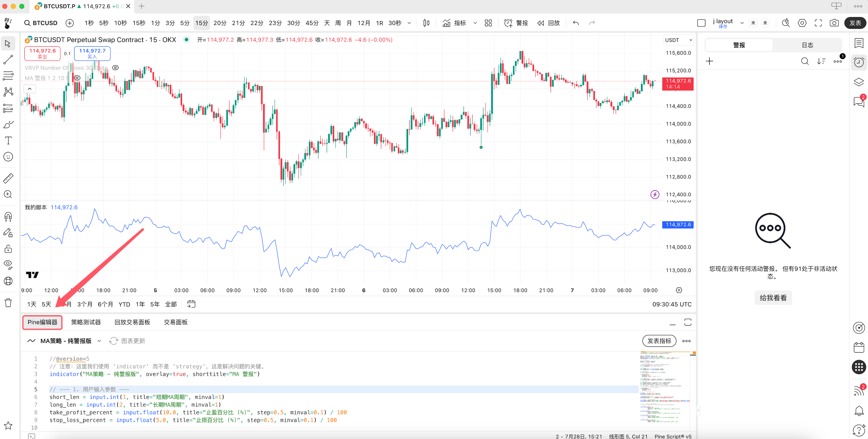Screen dimensions: 868x439
Task: Open the emoji icons tool
Action: (x=8, y=157)
